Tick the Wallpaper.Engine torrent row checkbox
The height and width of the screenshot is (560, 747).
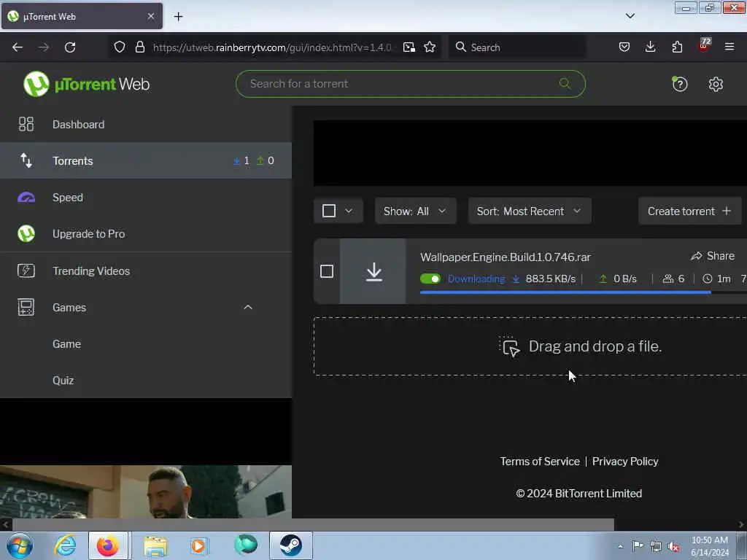[327, 271]
